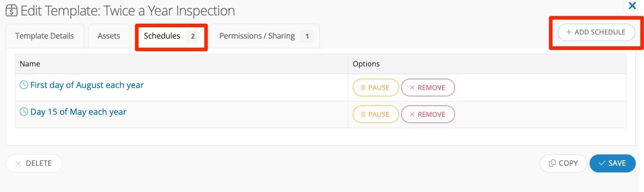Screen dimensions: 644x192
Task: Click the template icon beside Edit Template title
Action: click(11, 10)
